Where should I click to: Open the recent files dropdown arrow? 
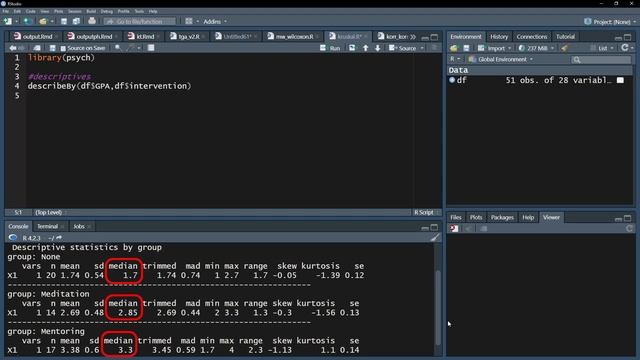coord(52,21)
